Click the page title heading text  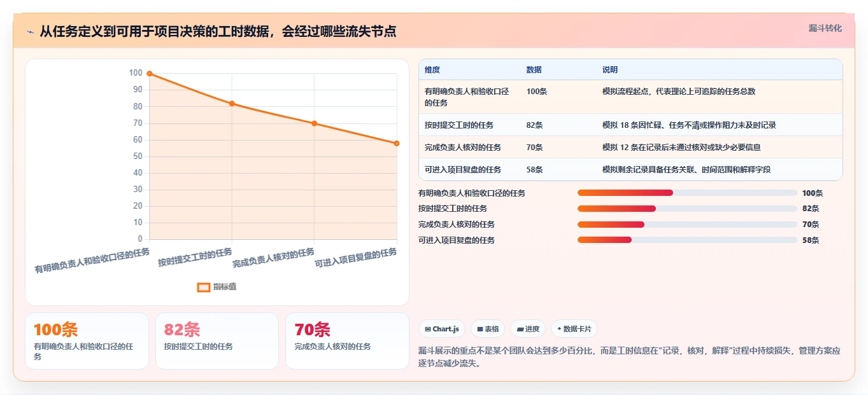218,31
